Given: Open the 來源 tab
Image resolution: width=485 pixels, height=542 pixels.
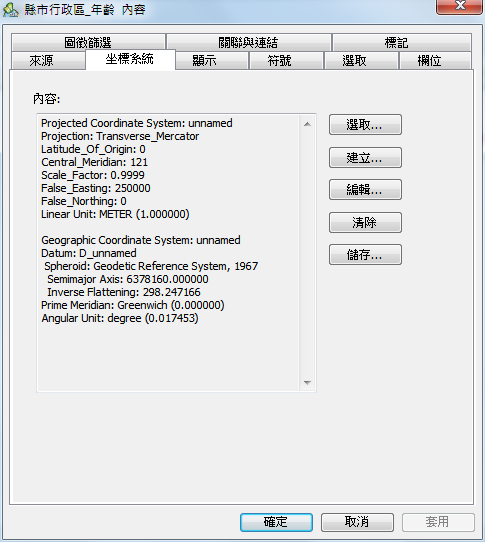Looking at the screenshot, I should click(x=41, y=61).
